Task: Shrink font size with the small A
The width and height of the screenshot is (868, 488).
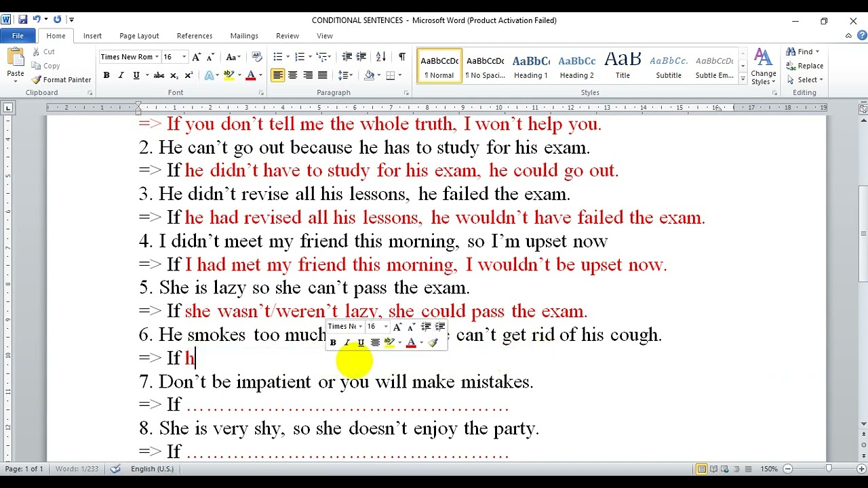Action: tap(210, 57)
